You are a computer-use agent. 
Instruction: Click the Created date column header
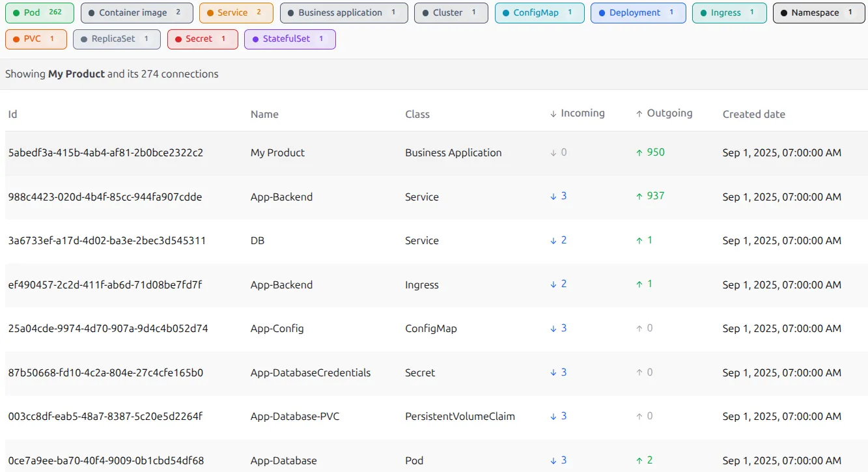753,114
